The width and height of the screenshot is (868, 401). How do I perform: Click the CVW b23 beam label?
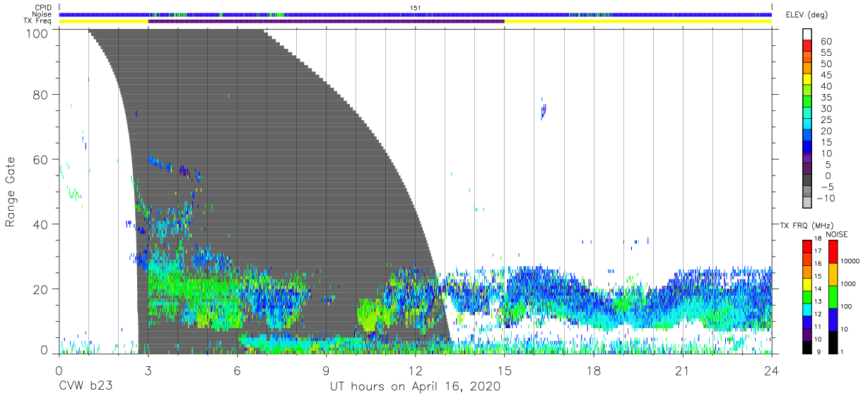(x=85, y=387)
